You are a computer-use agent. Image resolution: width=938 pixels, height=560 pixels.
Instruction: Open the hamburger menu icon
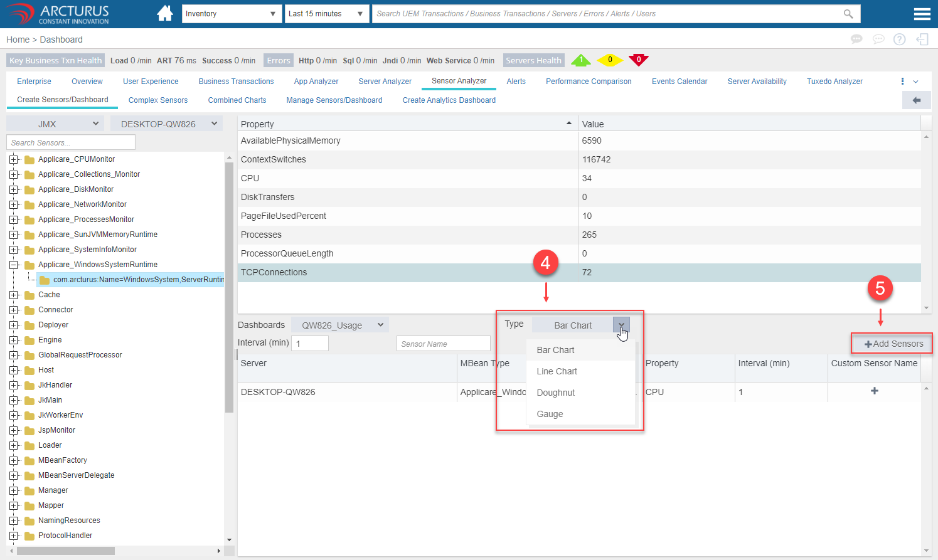[x=922, y=14]
